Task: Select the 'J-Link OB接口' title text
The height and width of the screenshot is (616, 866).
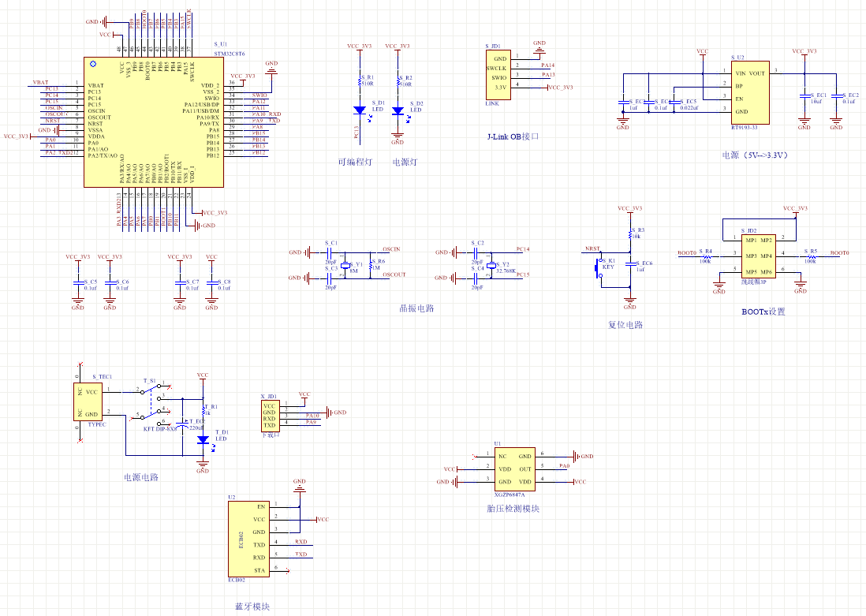Action: 513,136
